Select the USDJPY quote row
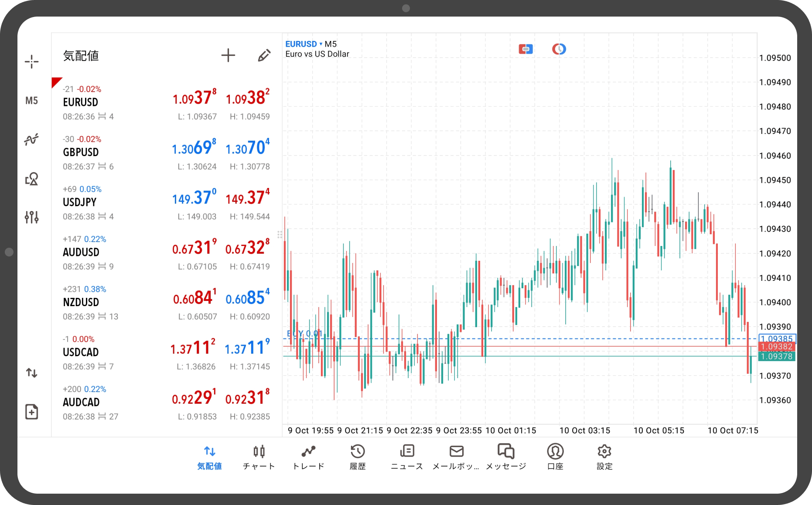 pos(166,203)
